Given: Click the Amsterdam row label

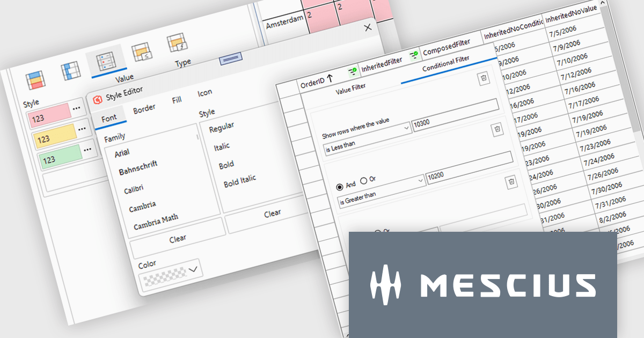Looking at the screenshot, I should coord(284,23).
